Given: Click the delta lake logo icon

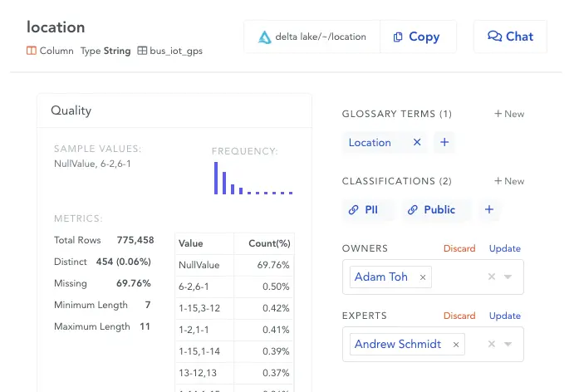Looking at the screenshot, I should click(265, 37).
